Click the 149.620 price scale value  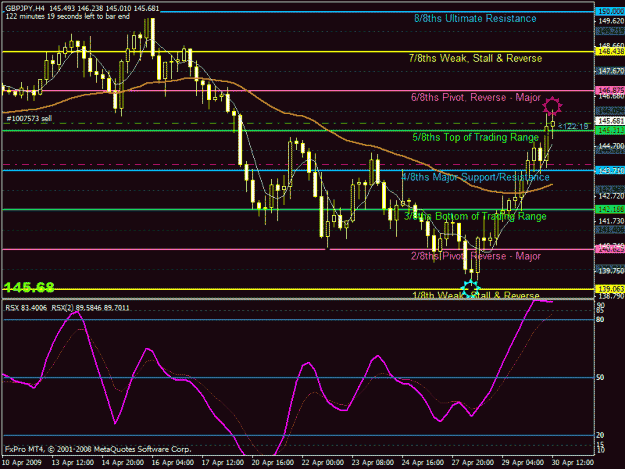click(611, 21)
